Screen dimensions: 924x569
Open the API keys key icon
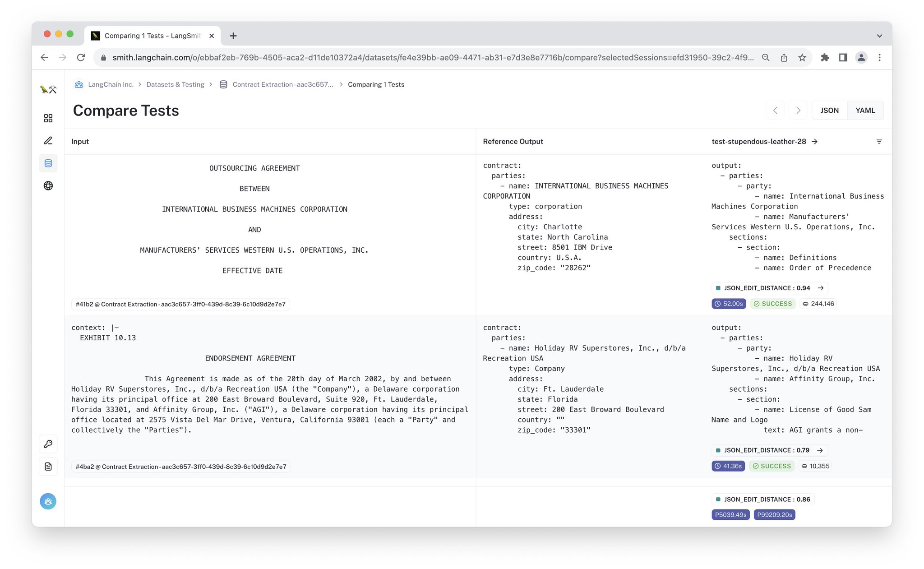click(48, 444)
